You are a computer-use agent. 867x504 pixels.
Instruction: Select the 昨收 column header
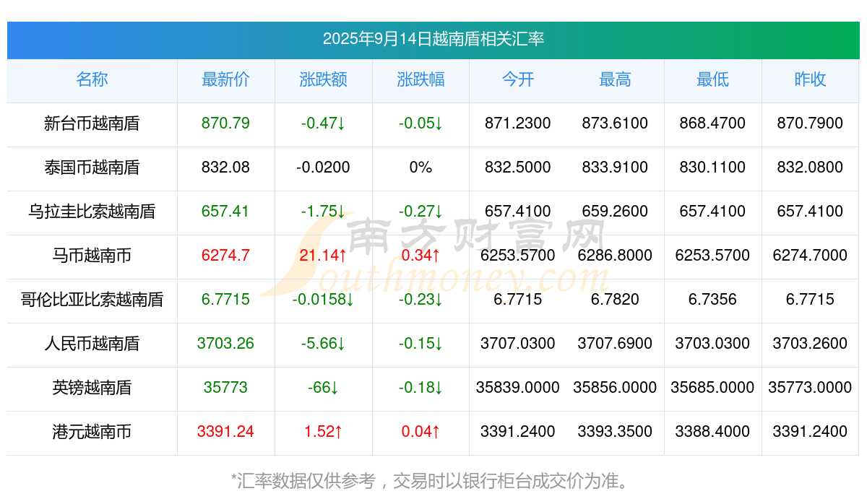(810, 79)
